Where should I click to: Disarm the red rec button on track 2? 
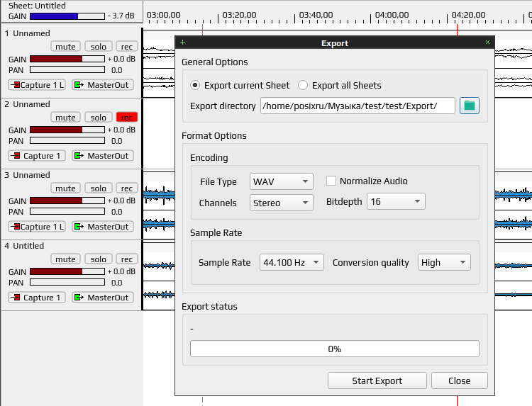pos(127,117)
